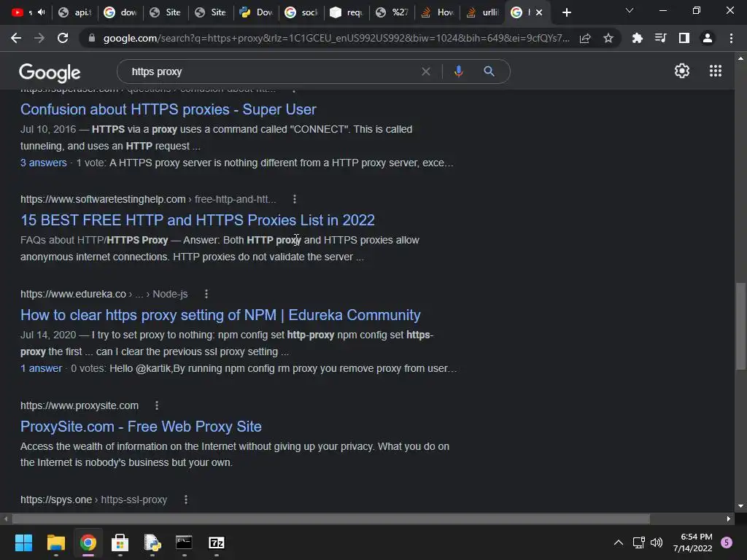Open options dots for proxysite.com result
The width and height of the screenshot is (747, 560).
click(x=157, y=405)
